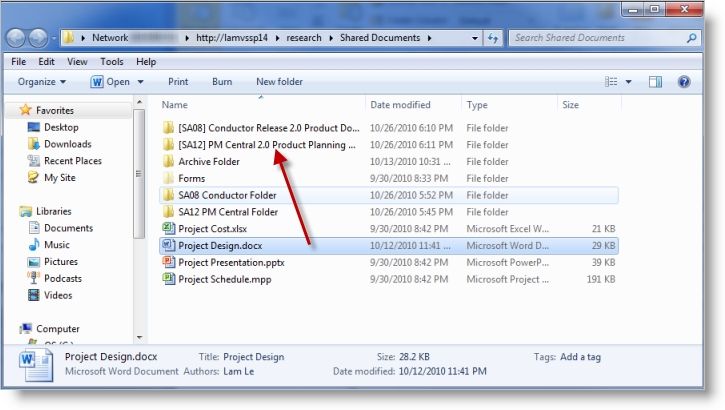Open Recent Places in Favorites
This screenshot has height=410, width=725.
(73, 161)
